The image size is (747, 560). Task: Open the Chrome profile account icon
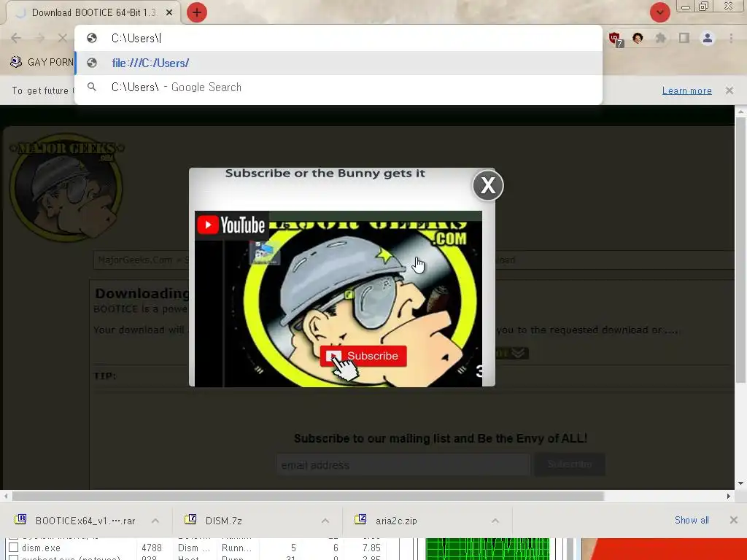pos(708,38)
